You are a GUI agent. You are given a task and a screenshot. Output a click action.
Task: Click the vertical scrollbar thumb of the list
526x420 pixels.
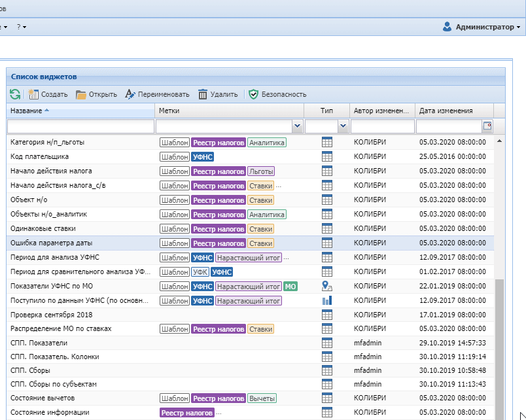(x=499, y=349)
